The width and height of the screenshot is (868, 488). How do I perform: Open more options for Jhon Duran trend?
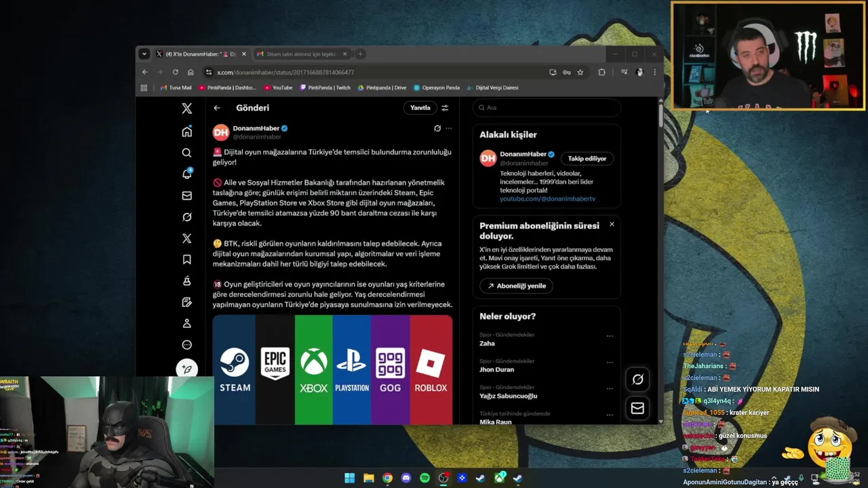click(x=610, y=363)
